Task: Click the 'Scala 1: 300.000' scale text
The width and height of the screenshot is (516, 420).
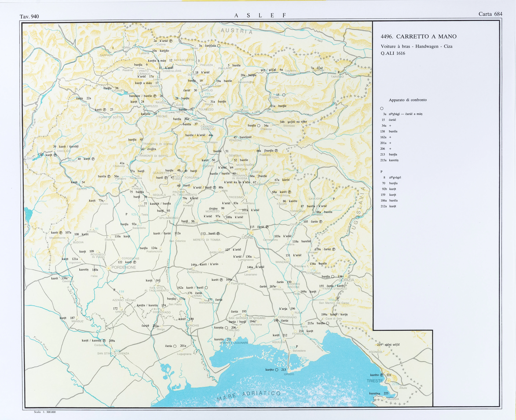Action: pos(45,412)
